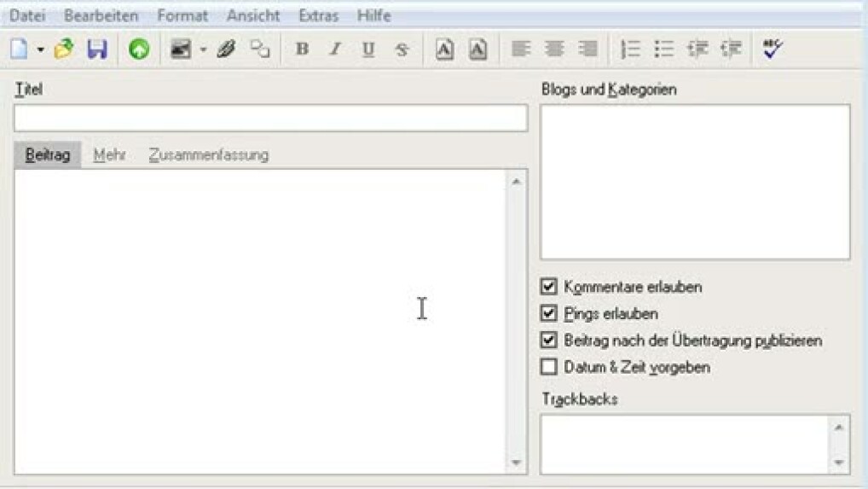This screenshot has height=489, width=868.
Task: Click the save (floppy disk) icon
Action: click(97, 49)
